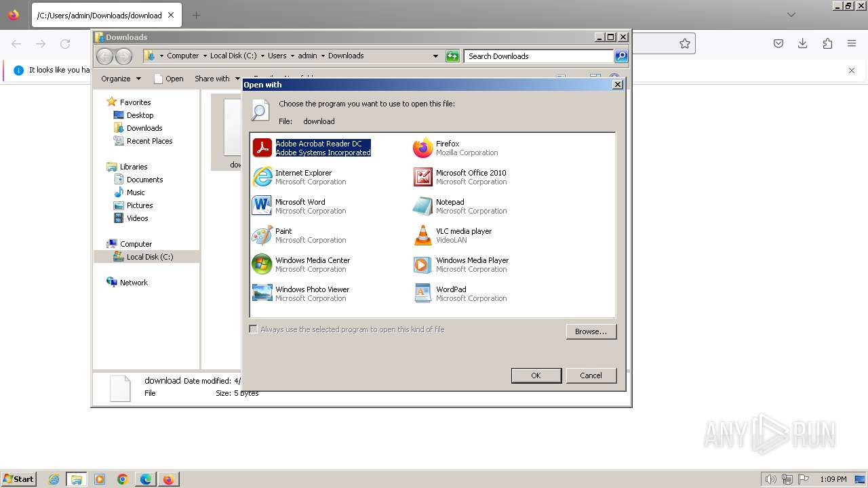Pick the VLC media player cone icon
The image size is (868, 488).
tap(422, 235)
